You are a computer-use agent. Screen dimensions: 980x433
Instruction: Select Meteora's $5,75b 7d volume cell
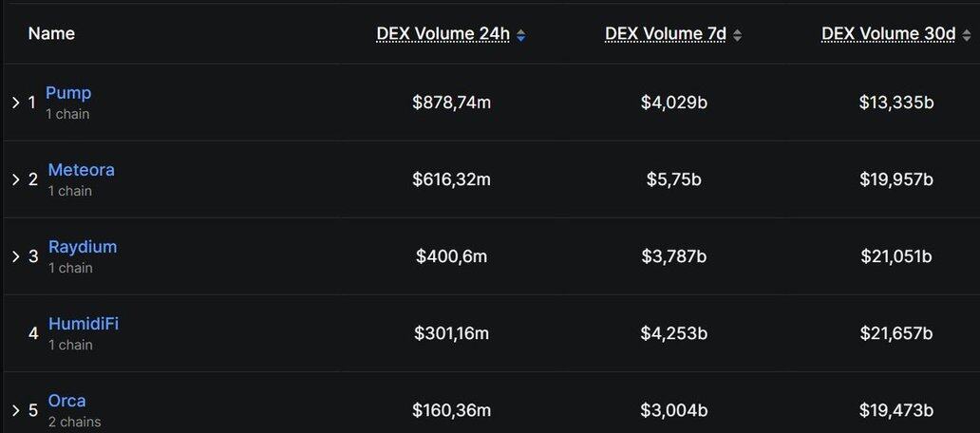point(674,180)
